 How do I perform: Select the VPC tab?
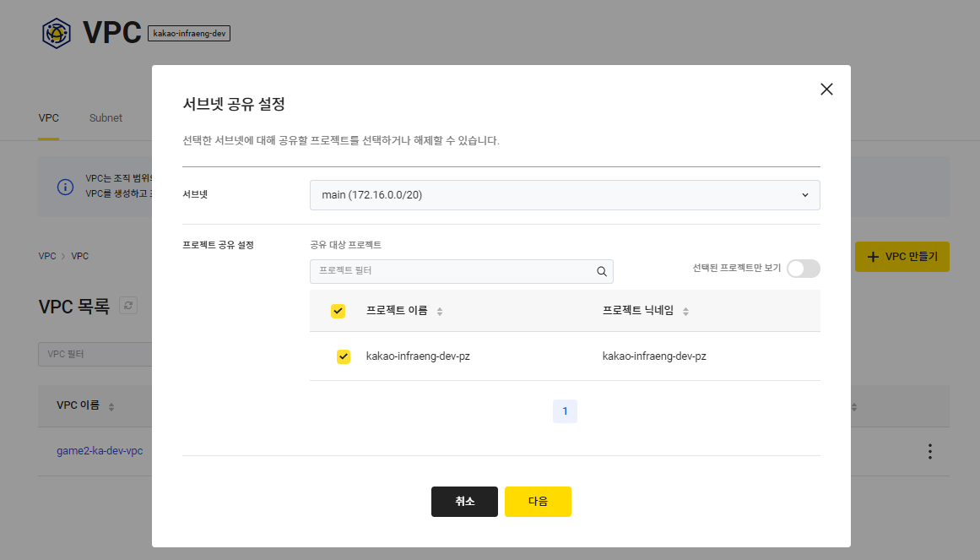[x=48, y=118]
